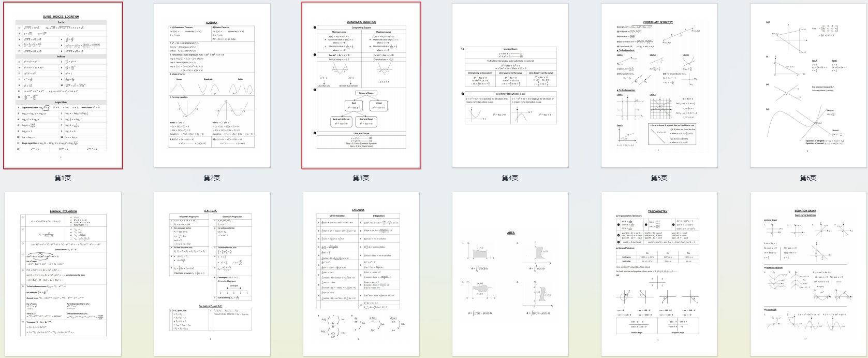868x358 pixels.
Task: Click the 第1页 page label
Action: coord(63,178)
